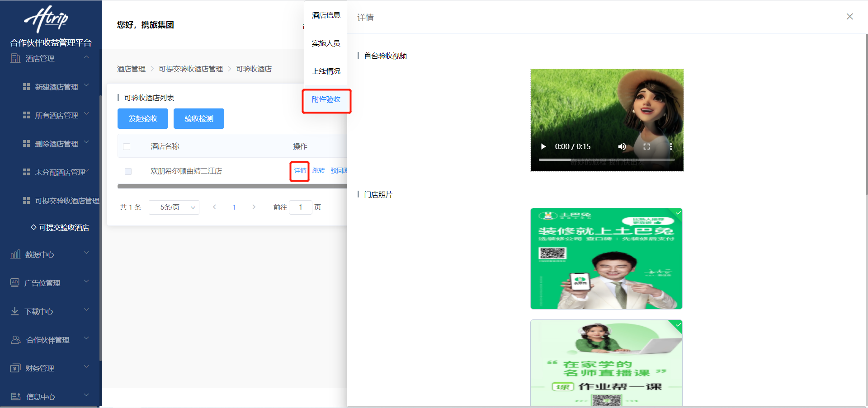Go to next page arrow
The image size is (868, 408).
pos(254,207)
